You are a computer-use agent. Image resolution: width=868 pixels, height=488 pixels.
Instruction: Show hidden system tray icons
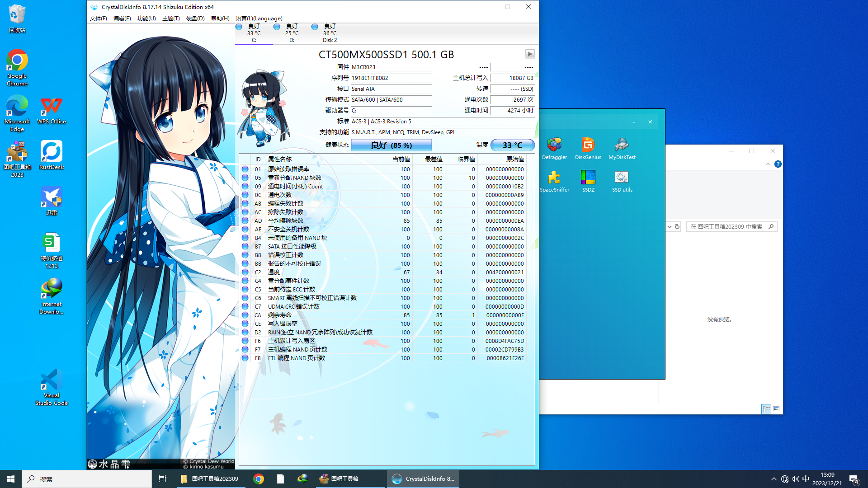[x=774, y=479]
